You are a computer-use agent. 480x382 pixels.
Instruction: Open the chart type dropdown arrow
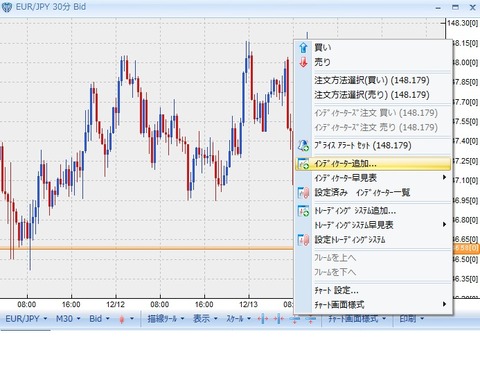pyautogui.click(x=132, y=319)
